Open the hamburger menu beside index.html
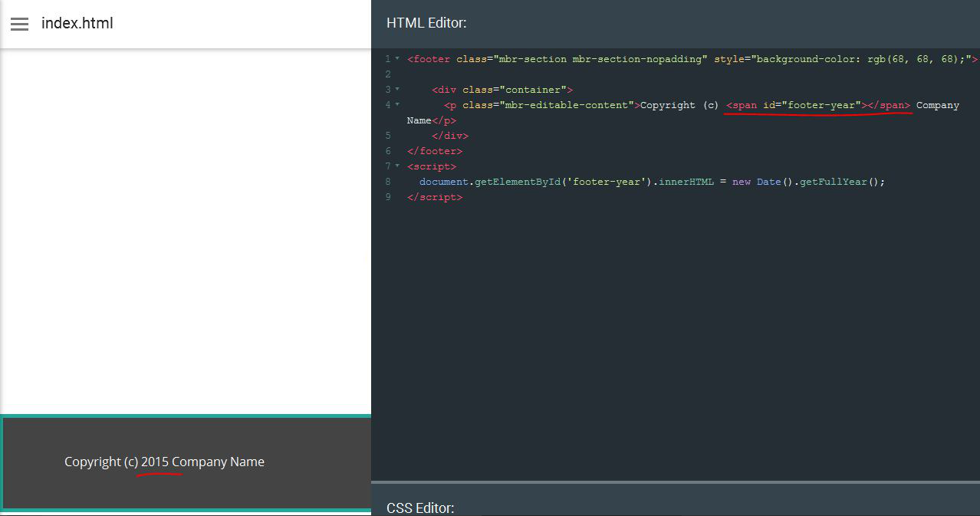 [19, 24]
